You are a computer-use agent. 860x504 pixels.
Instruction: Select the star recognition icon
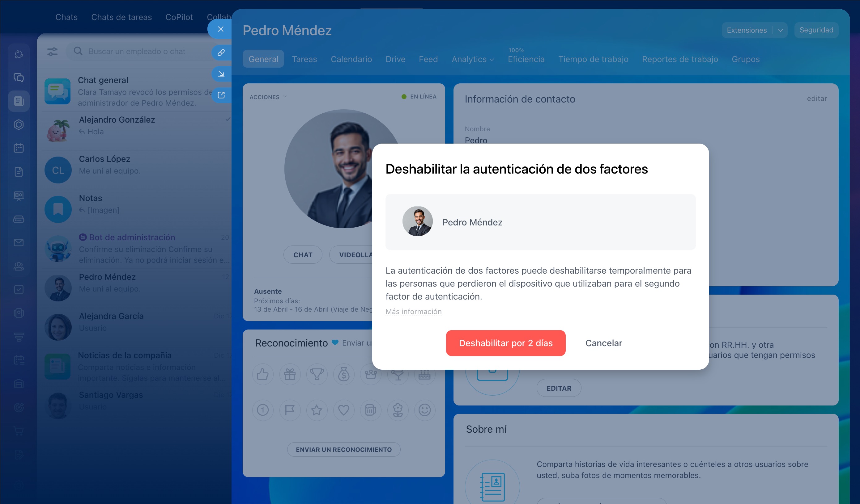[316, 410]
